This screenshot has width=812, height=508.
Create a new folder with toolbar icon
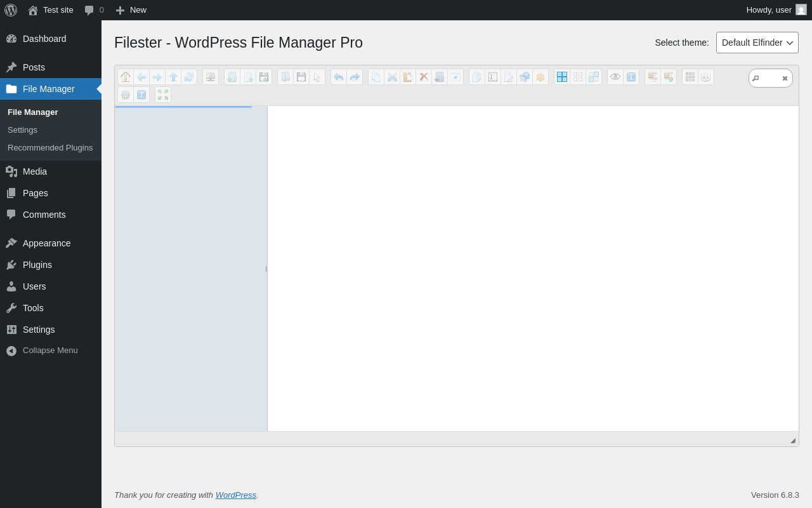(232, 77)
